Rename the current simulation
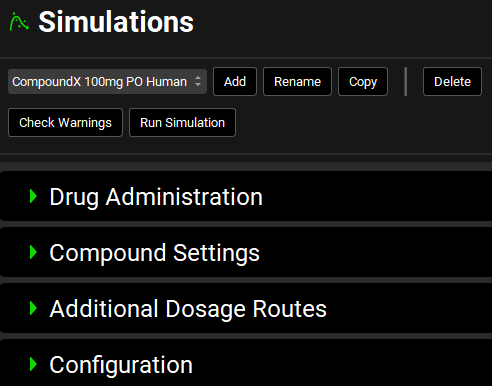Image resolution: width=492 pixels, height=386 pixels. coord(297,82)
